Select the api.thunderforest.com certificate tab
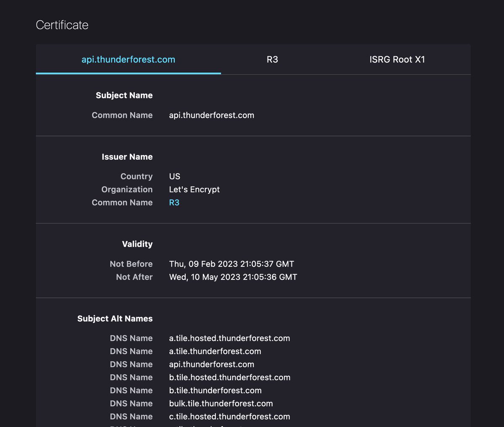 click(x=128, y=59)
